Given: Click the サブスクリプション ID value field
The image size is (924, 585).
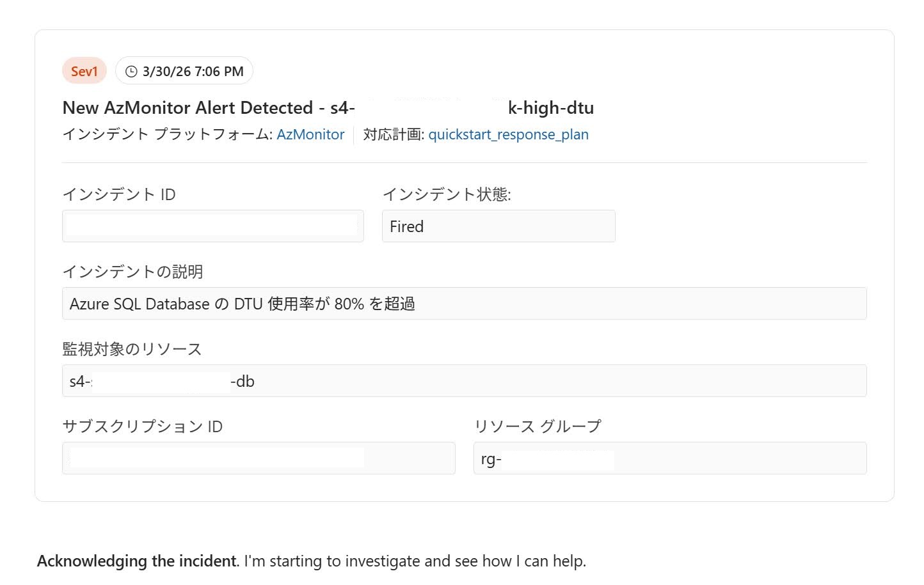Looking at the screenshot, I should [x=259, y=458].
